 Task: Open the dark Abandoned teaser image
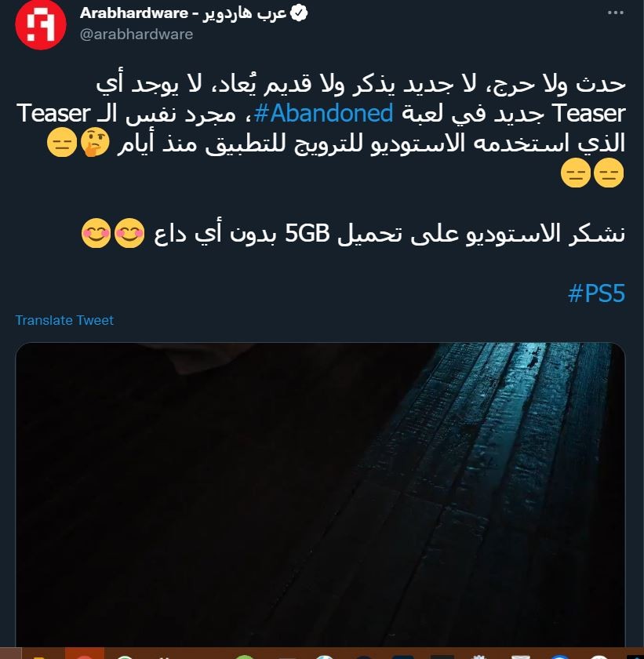coord(321,495)
